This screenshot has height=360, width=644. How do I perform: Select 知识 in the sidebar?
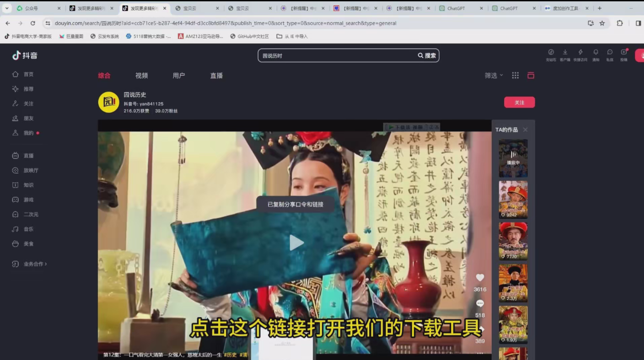point(23,185)
